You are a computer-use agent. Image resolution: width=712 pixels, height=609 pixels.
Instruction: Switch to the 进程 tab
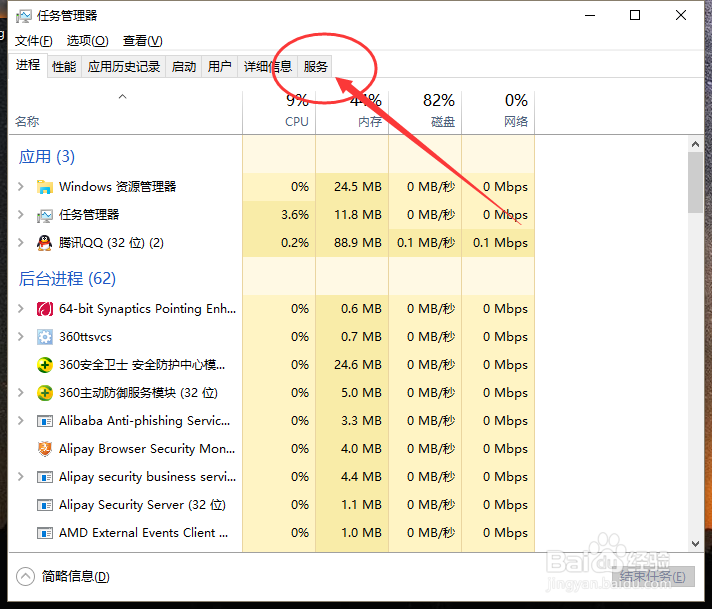tap(28, 65)
